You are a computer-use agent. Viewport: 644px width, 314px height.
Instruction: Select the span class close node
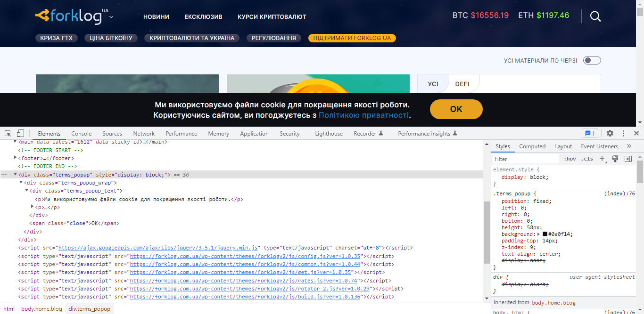coord(74,223)
